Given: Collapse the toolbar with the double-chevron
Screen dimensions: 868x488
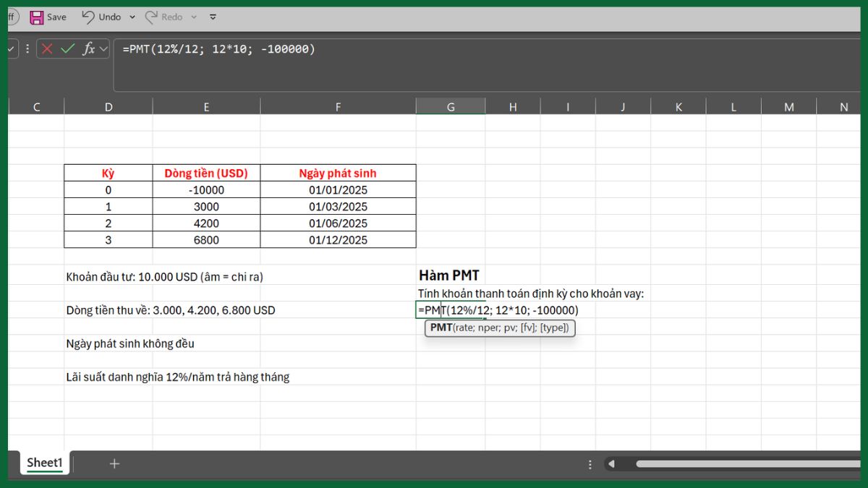Looking at the screenshot, I should pyautogui.click(x=211, y=17).
